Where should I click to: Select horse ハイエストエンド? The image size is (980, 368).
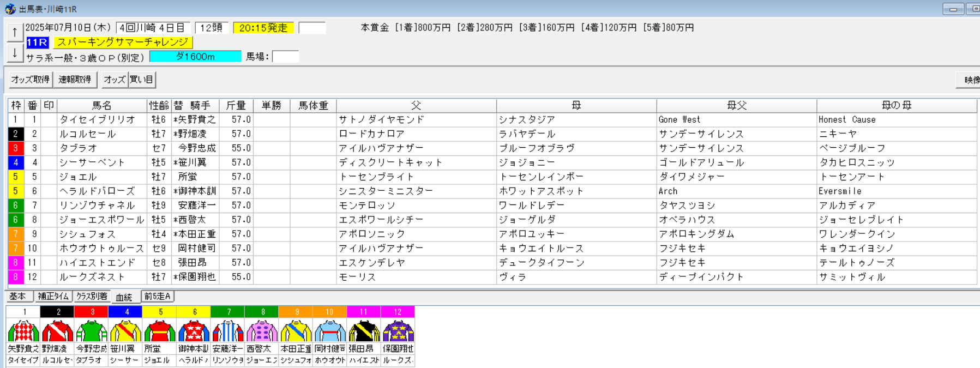pos(97,262)
